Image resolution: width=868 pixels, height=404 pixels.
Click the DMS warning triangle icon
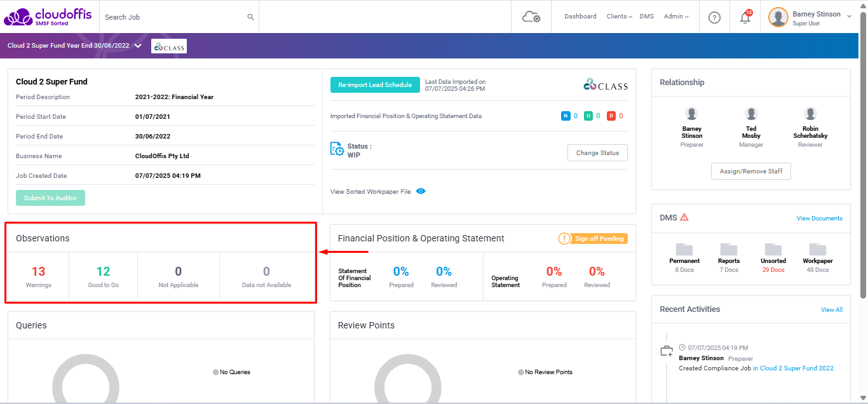(x=684, y=217)
